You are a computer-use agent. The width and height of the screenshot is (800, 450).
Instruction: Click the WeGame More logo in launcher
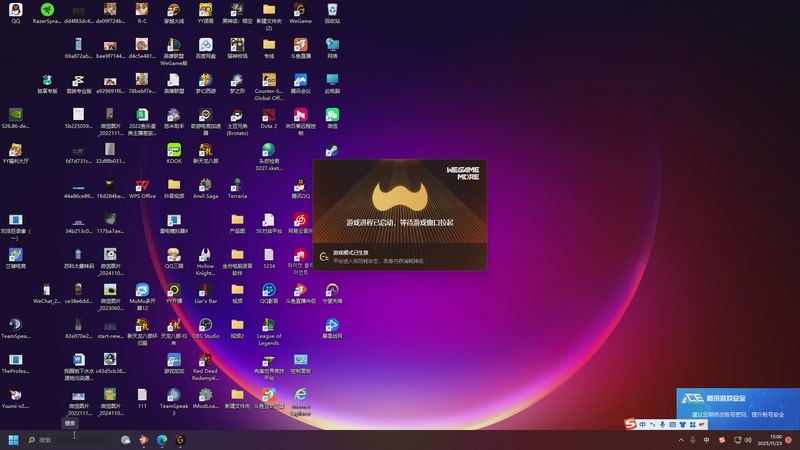tap(463, 173)
